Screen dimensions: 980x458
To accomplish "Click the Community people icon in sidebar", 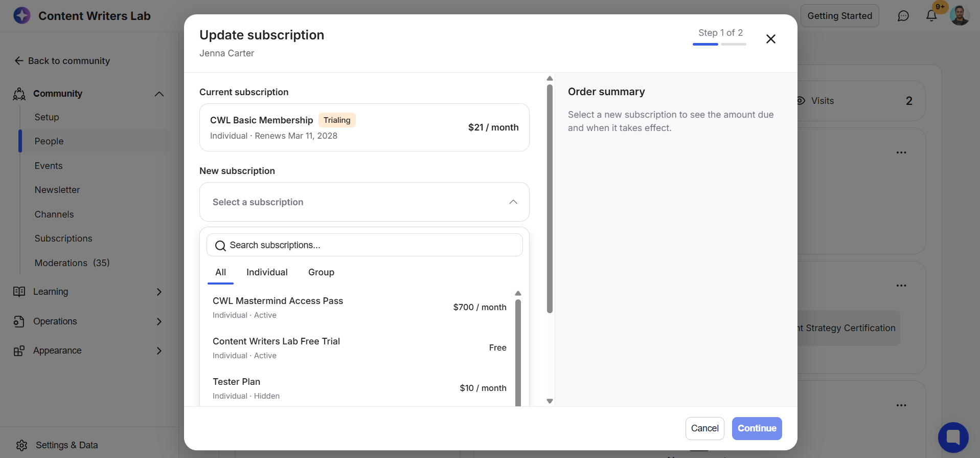I will [19, 94].
